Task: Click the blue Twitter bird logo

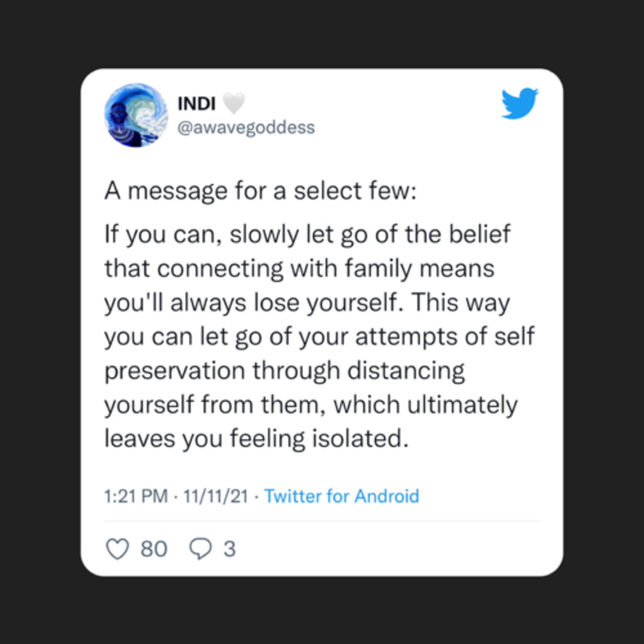Action: click(520, 103)
